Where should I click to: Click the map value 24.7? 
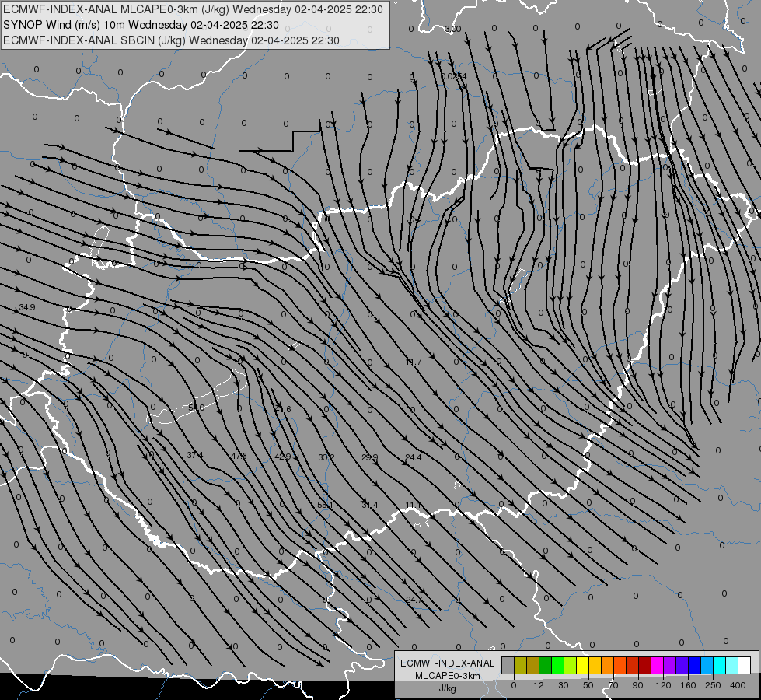coord(414,600)
